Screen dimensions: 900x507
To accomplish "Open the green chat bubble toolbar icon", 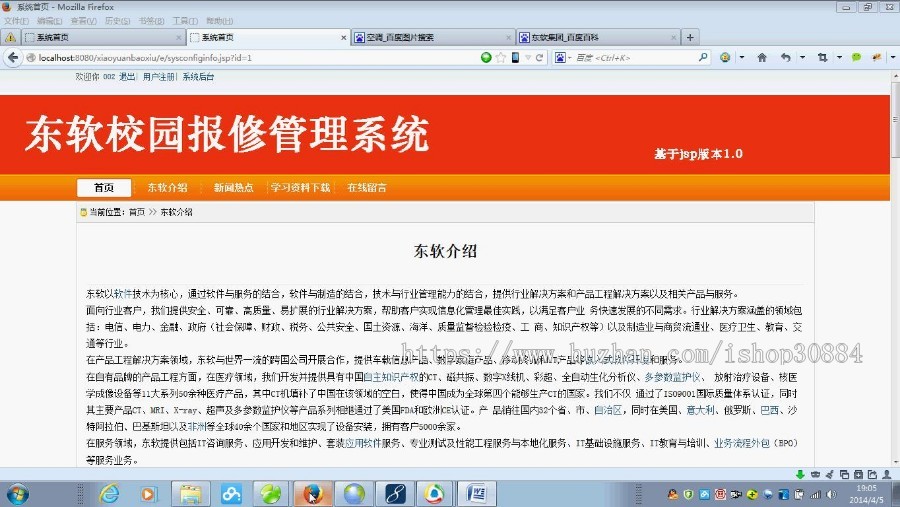I will 856,57.
